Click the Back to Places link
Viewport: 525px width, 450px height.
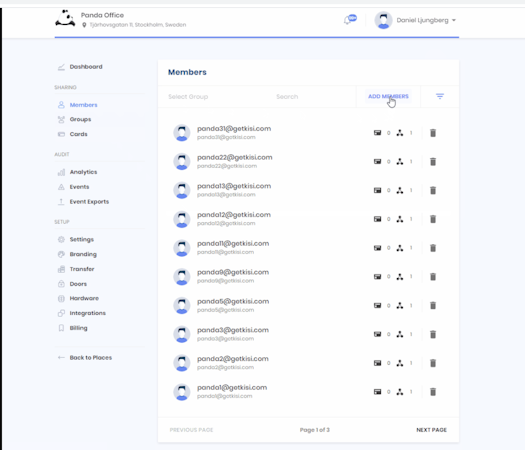90,358
